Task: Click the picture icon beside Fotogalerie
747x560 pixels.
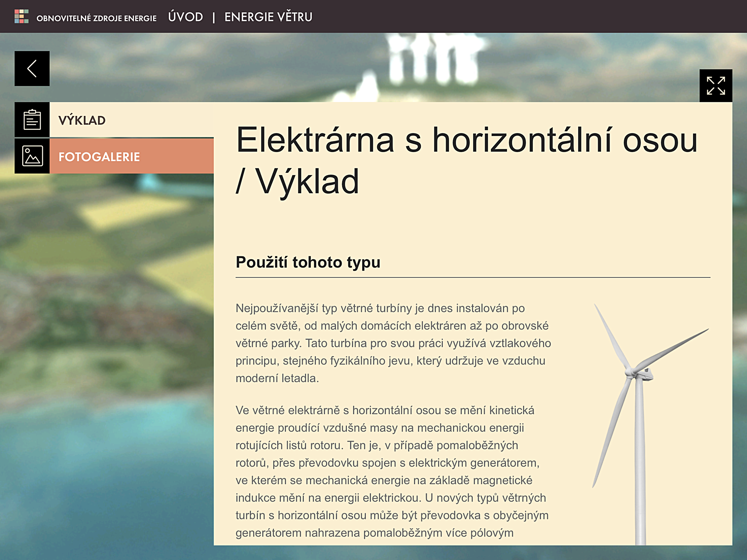Action: [32, 156]
